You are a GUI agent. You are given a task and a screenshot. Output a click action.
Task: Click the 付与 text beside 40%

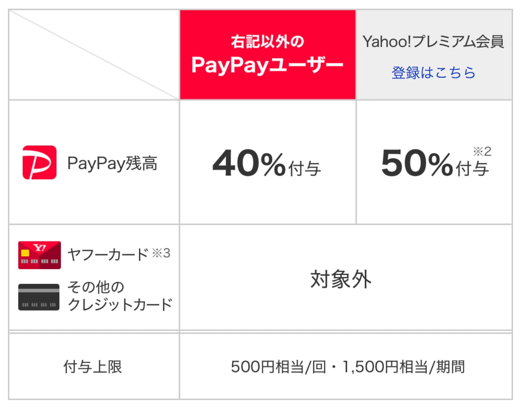[x=305, y=169]
